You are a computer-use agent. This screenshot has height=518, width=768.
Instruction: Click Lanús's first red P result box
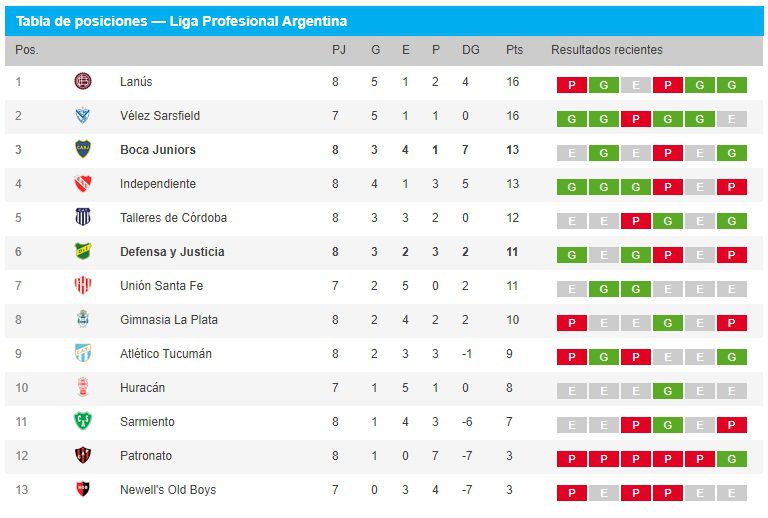(x=571, y=85)
